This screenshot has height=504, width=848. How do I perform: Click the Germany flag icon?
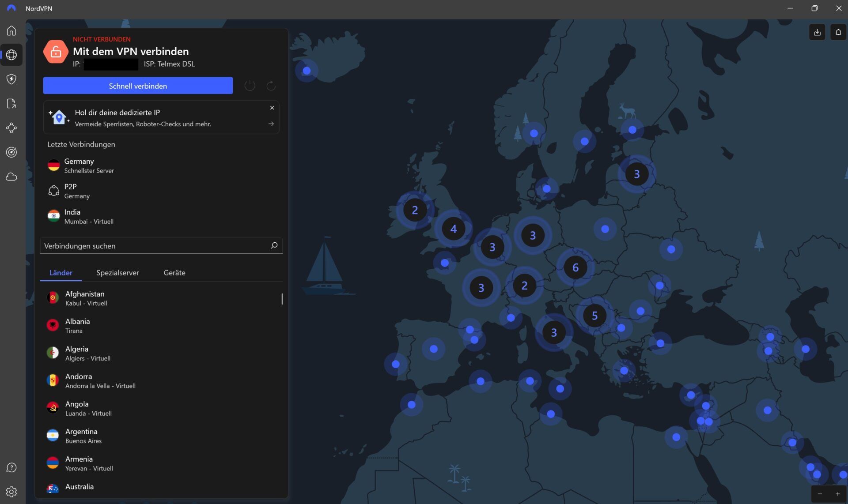click(x=53, y=165)
